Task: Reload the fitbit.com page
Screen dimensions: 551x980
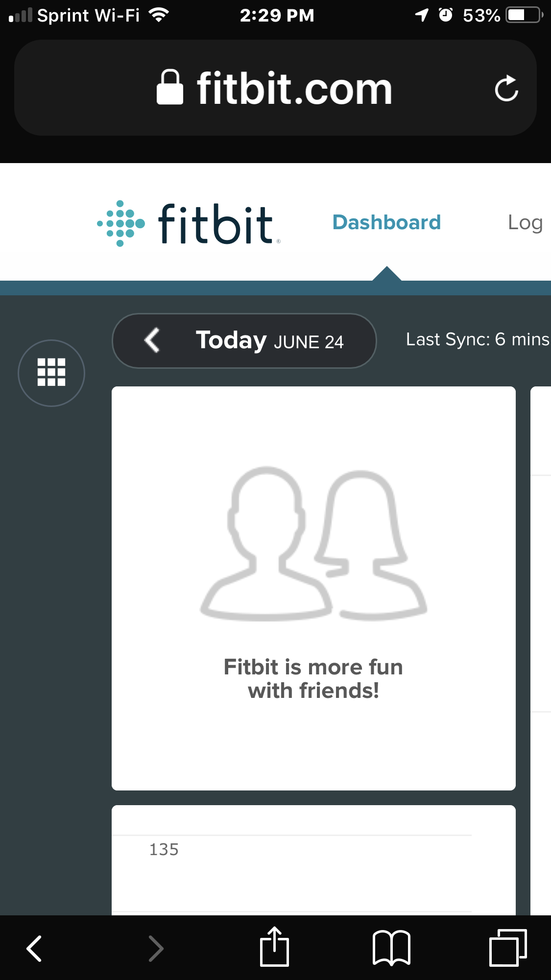Action: [x=506, y=89]
